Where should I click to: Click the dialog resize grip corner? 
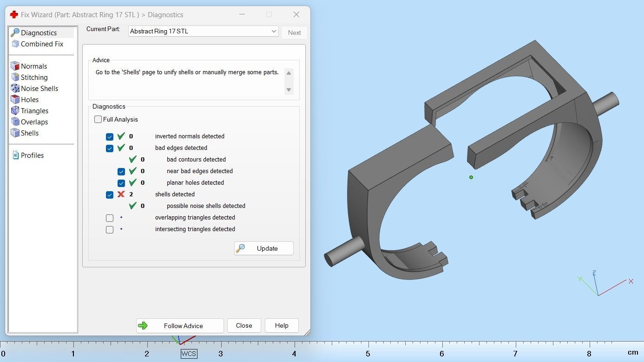(x=307, y=332)
